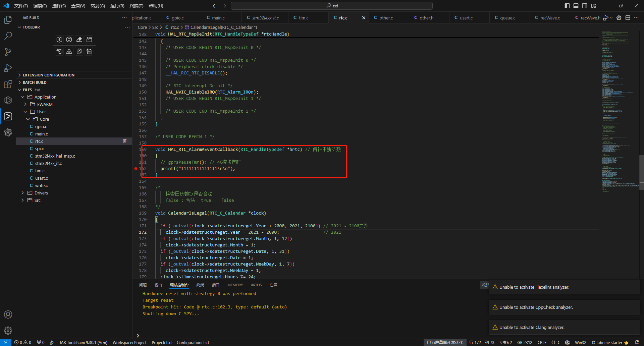This screenshot has width=644, height=346.
Task: Go forward in navigation history
Action: pos(224,6)
